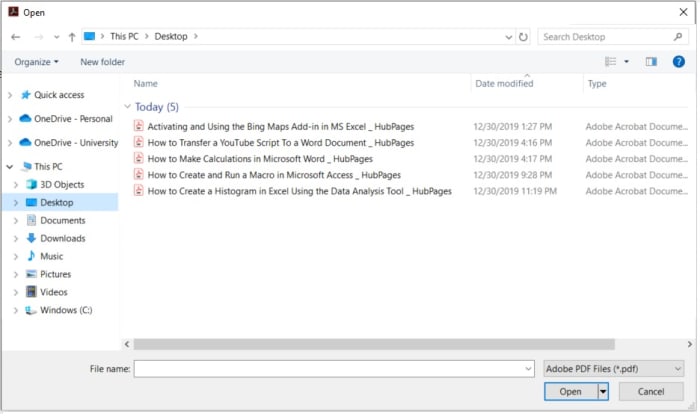Collapse the This PC node
The height and width of the screenshot is (420, 700).
pyautogui.click(x=10, y=167)
